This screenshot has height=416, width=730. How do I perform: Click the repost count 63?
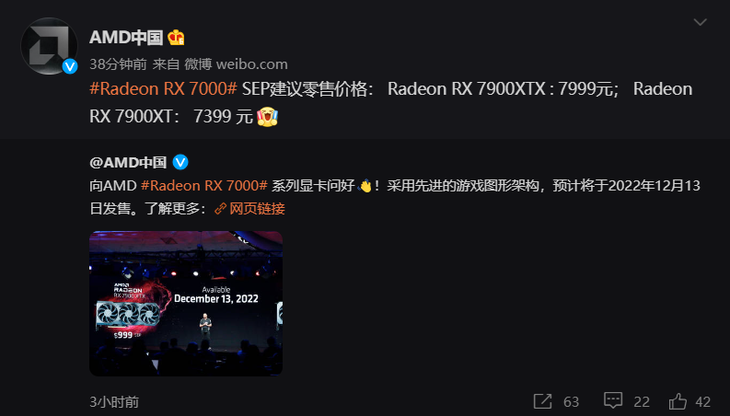tap(571, 402)
